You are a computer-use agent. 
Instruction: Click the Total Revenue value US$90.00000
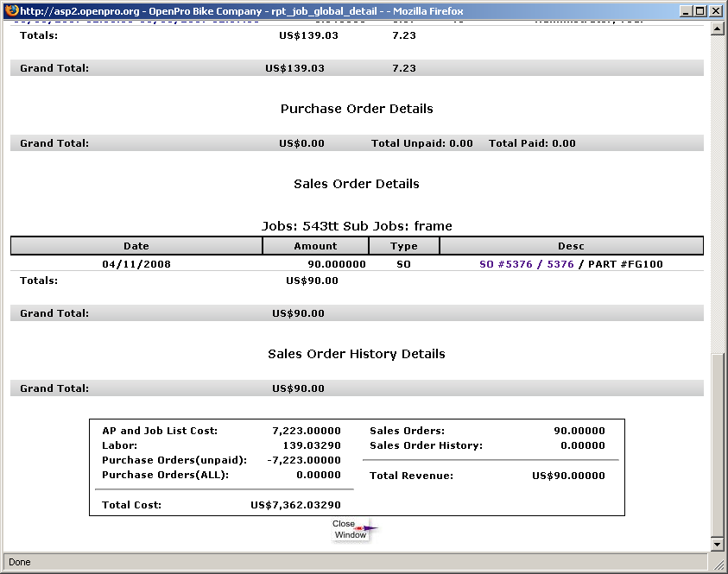(568, 476)
